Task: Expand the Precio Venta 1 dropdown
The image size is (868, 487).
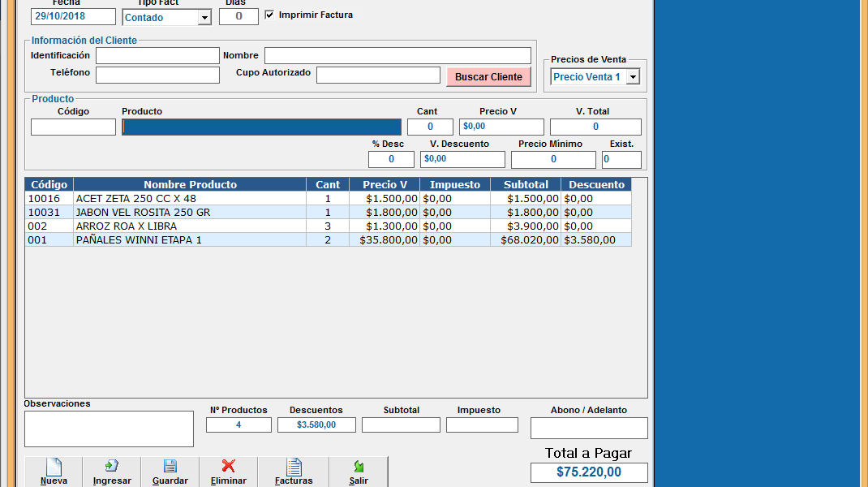Action: 633,77
